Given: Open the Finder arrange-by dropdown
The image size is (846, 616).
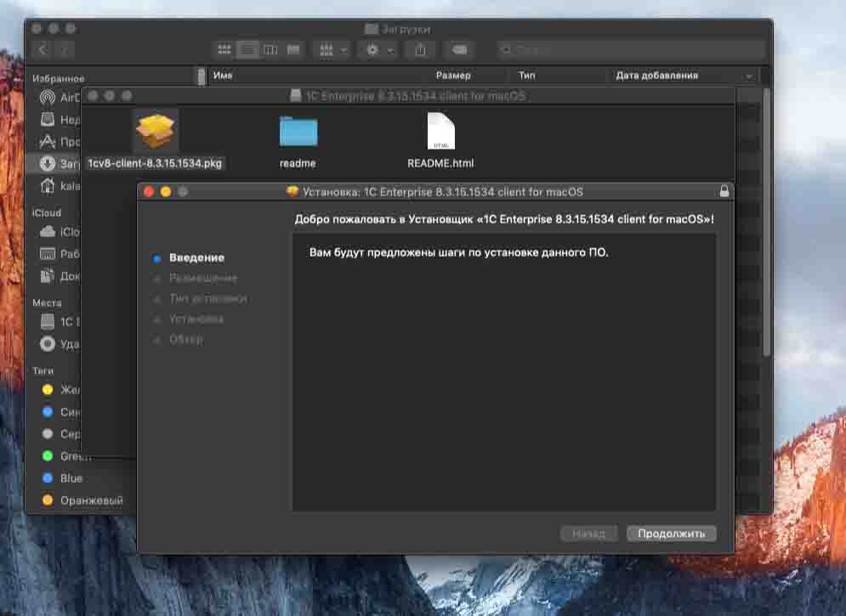Looking at the screenshot, I should click(333, 50).
